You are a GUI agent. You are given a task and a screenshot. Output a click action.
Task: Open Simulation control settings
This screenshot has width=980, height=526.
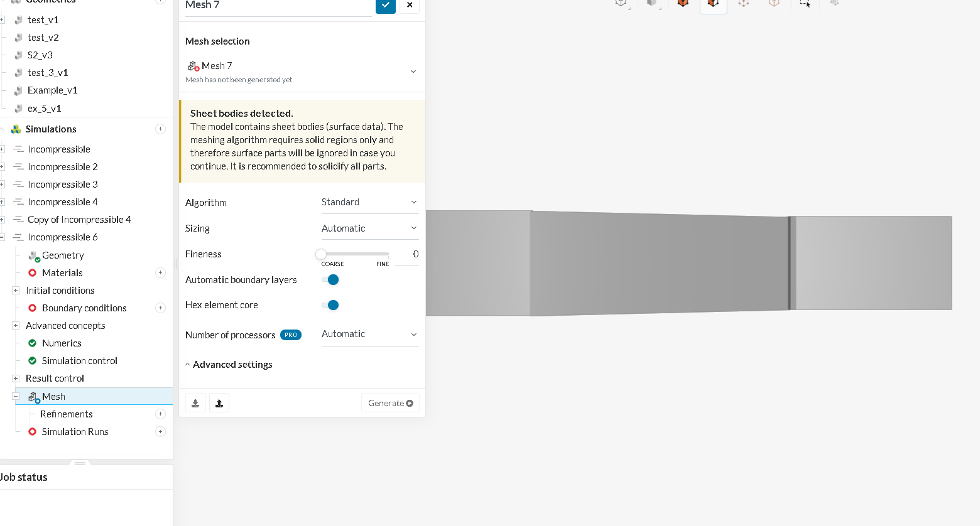coord(80,360)
